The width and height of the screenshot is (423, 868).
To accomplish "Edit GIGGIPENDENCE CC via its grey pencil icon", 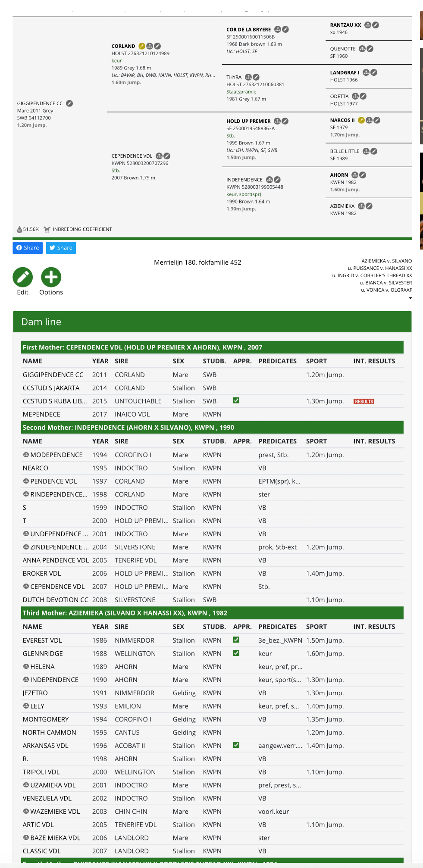I will pos(69,103).
